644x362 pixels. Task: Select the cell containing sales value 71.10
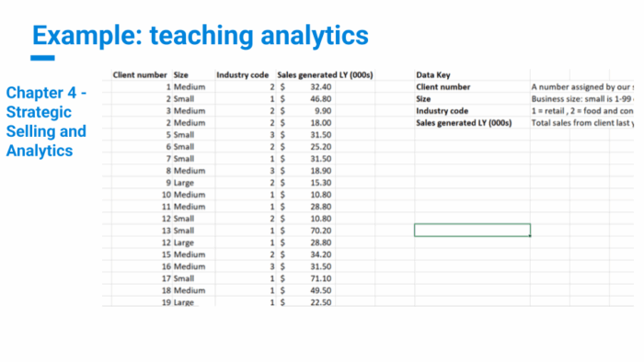coord(305,278)
